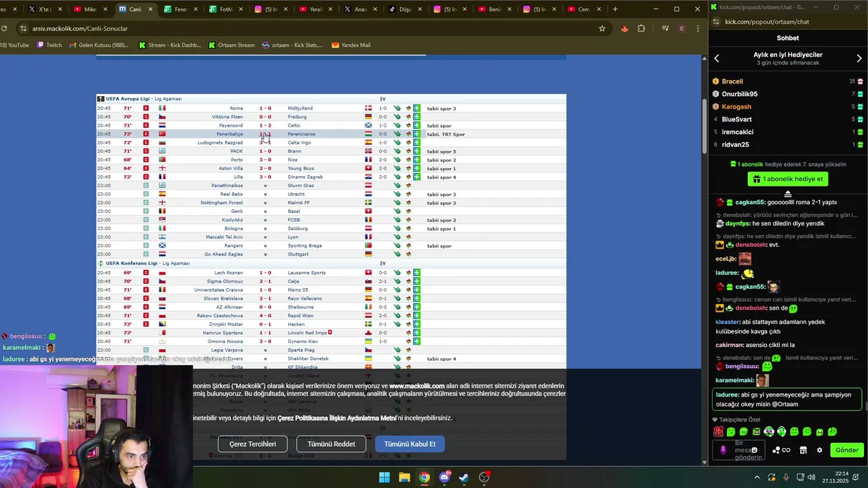The height and width of the screenshot is (488, 868).
Task: Collapse gift leaderboard panel arrow
Action: point(788,194)
